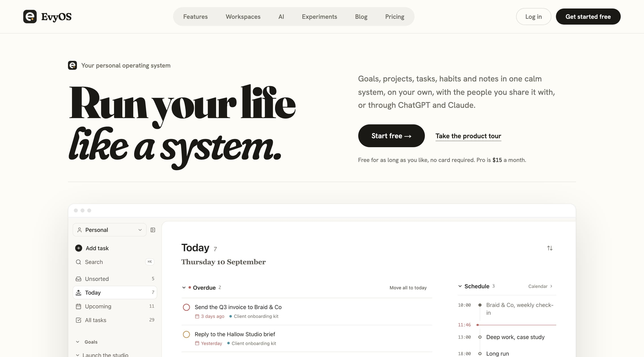Click the Search magnifier icon in sidebar
This screenshot has width=644, height=357.
click(x=78, y=262)
